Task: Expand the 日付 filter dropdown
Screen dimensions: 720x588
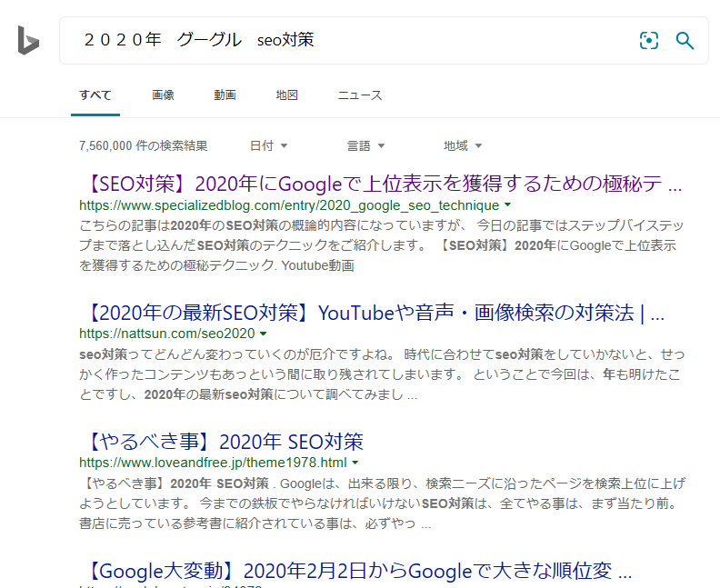Action: click(x=268, y=146)
